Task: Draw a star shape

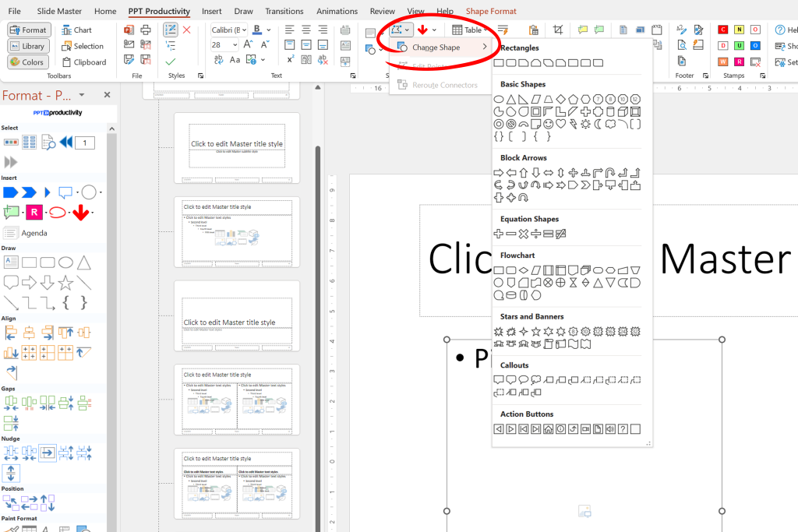Action: tap(65, 282)
